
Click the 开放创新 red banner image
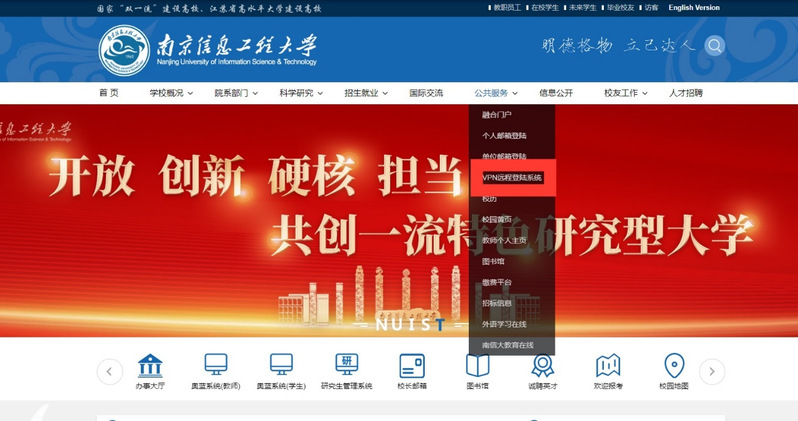pyautogui.click(x=250, y=220)
